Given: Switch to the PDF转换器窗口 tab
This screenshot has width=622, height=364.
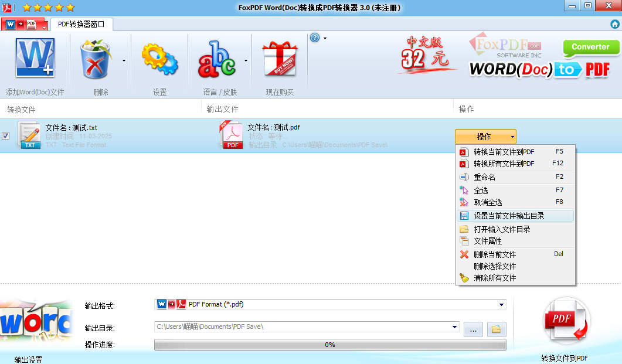Looking at the screenshot, I should (x=81, y=24).
